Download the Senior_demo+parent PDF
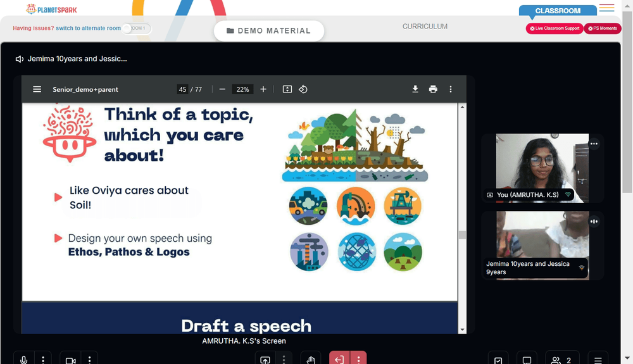Viewport: 633px width, 364px height. [x=415, y=89]
